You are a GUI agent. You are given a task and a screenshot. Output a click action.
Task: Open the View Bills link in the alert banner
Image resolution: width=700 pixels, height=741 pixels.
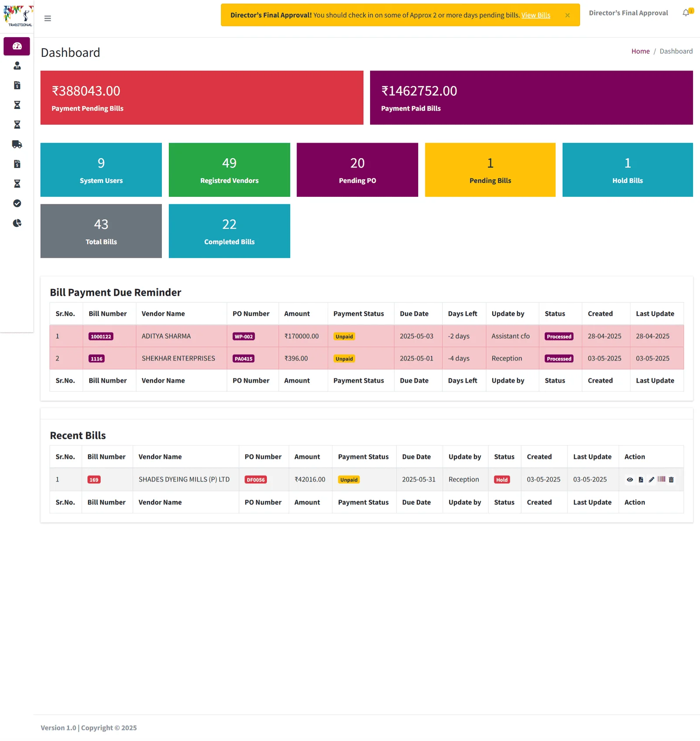(535, 15)
